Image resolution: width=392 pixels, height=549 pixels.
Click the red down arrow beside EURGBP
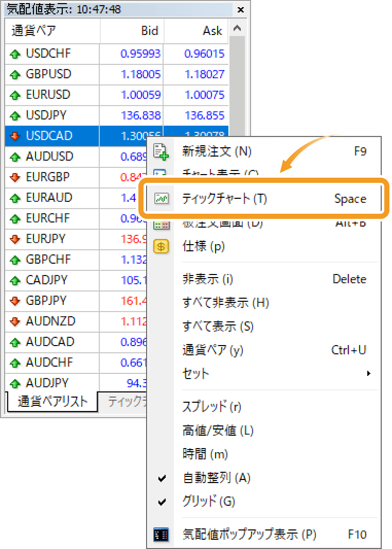click(15, 178)
